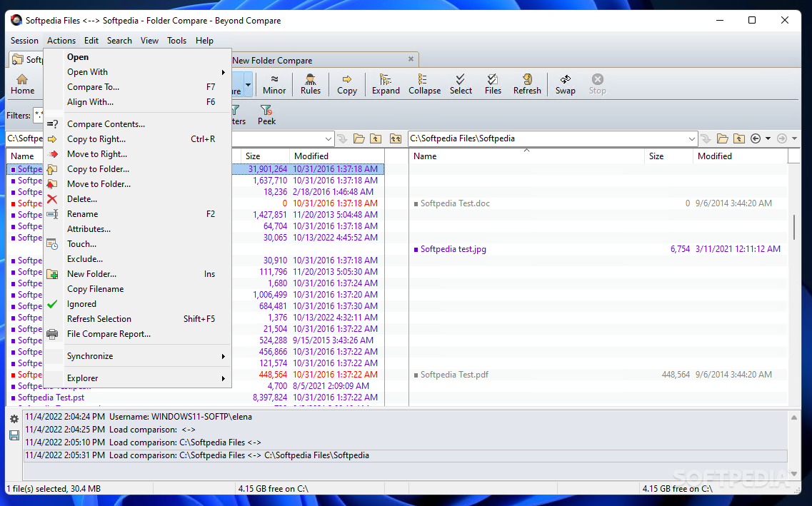Select Softpedia Test.doc in right pane
Screen dimensions: 812x506
pyautogui.click(x=455, y=203)
